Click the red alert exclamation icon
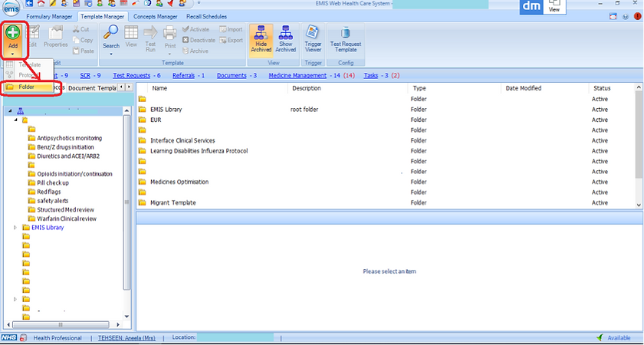Viewport: 644px width, 345px height. click(x=637, y=17)
